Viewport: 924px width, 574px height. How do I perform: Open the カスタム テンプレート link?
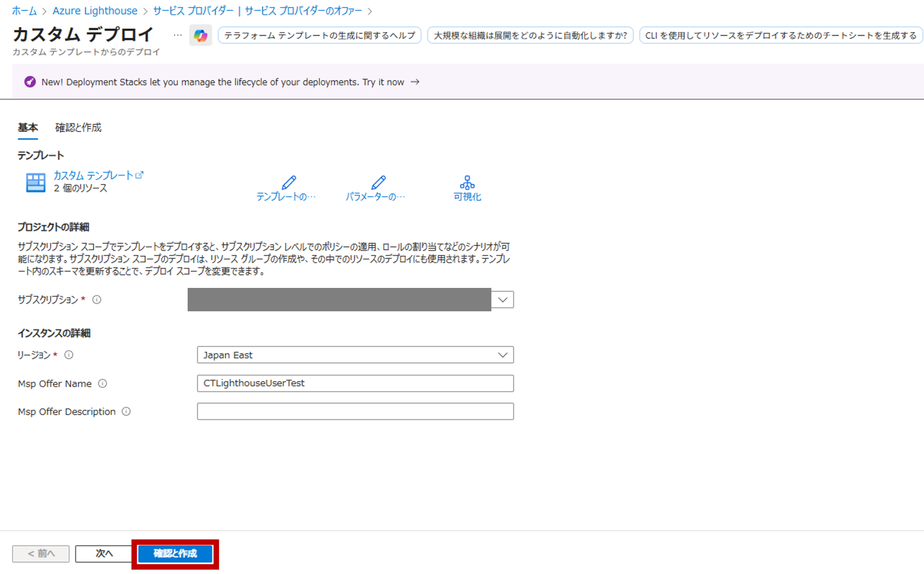pos(94,175)
